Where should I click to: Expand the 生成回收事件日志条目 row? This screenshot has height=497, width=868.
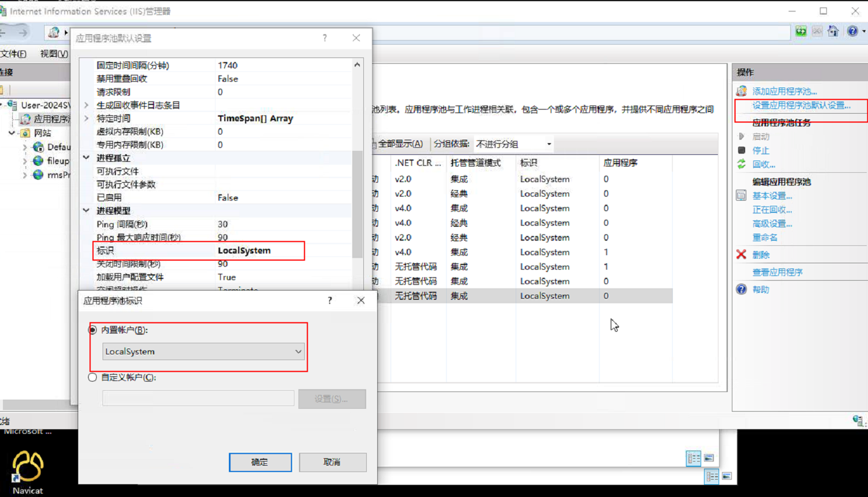(x=86, y=105)
